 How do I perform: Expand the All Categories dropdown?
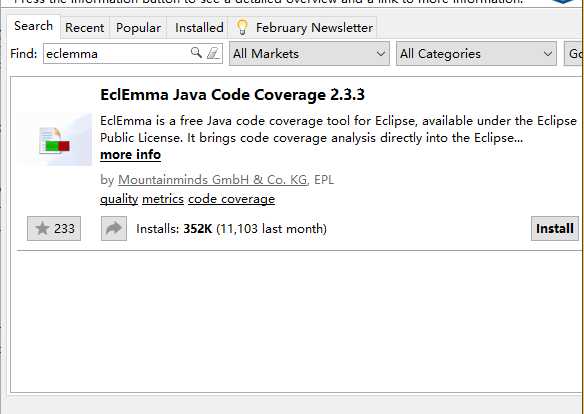pyautogui.click(x=476, y=54)
